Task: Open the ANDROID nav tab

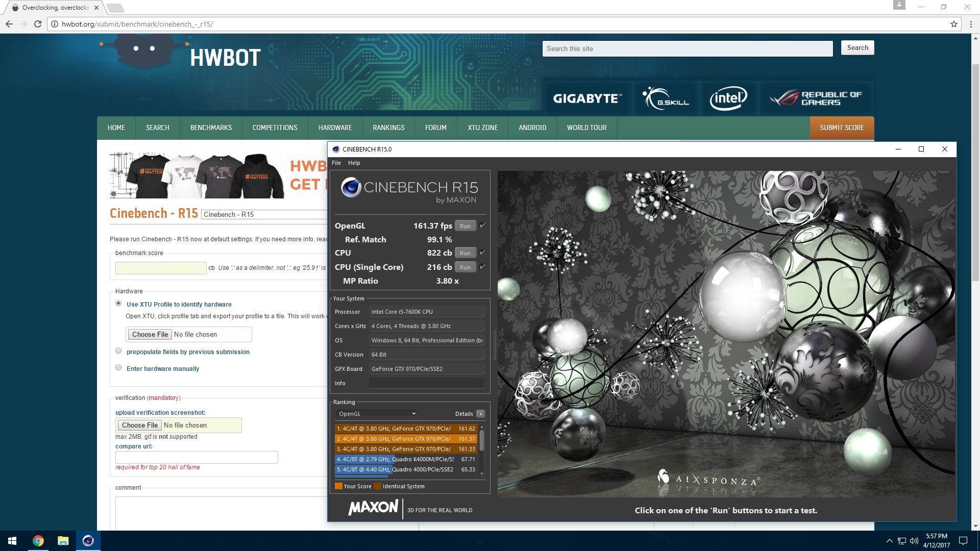Action: point(532,128)
